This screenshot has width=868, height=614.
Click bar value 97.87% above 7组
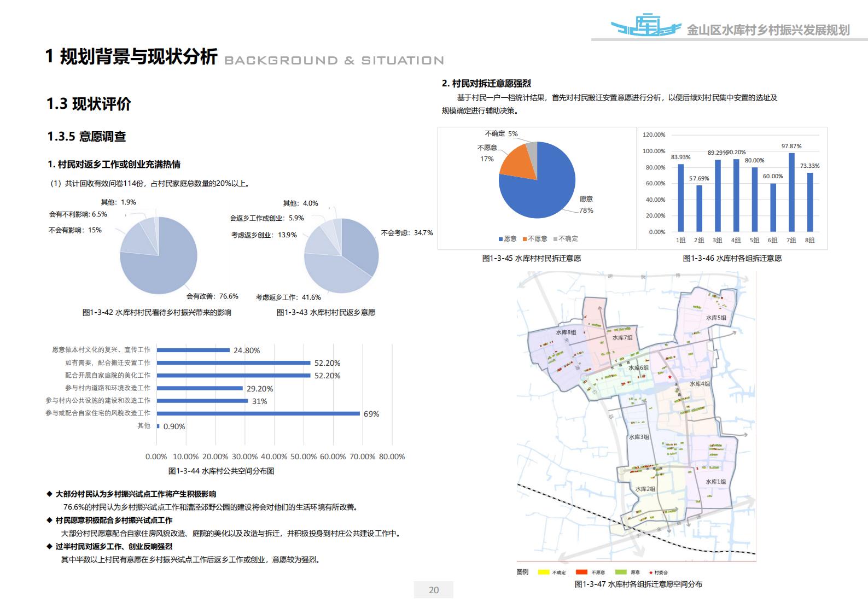tap(791, 147)
